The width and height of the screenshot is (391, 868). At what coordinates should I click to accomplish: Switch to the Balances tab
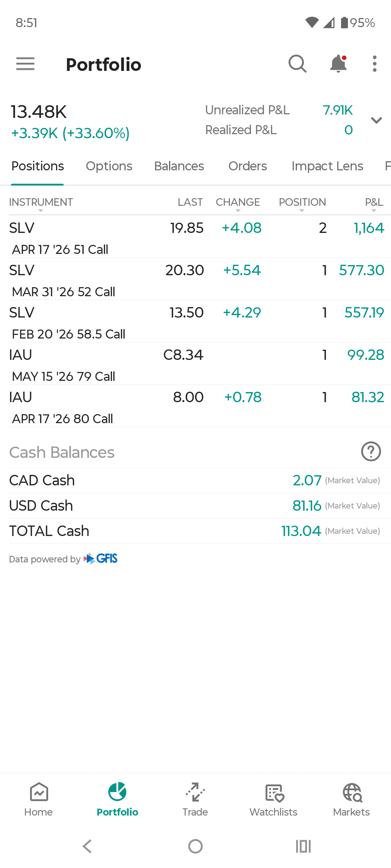coord(179,166)
